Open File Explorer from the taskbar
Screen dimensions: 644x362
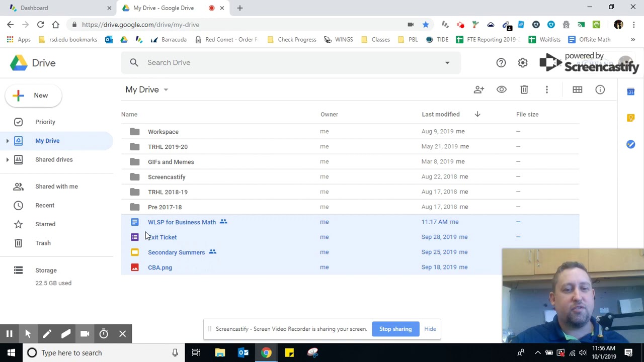[x=220, y=353]
